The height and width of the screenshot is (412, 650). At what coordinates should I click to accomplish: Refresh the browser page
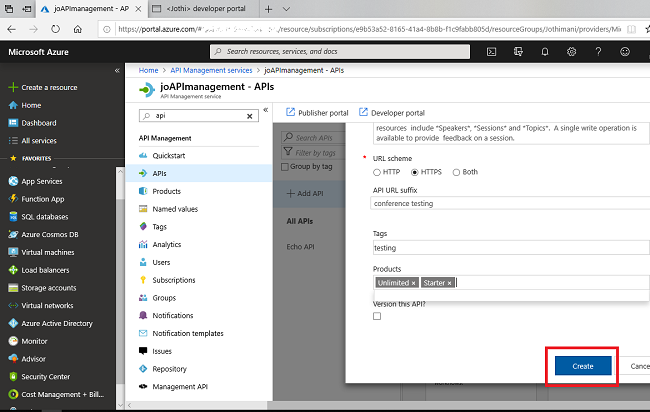coord(55,29)
